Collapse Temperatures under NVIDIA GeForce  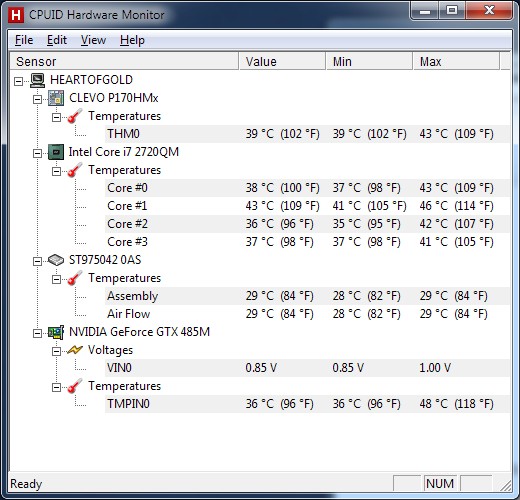[x=56, y=387]
